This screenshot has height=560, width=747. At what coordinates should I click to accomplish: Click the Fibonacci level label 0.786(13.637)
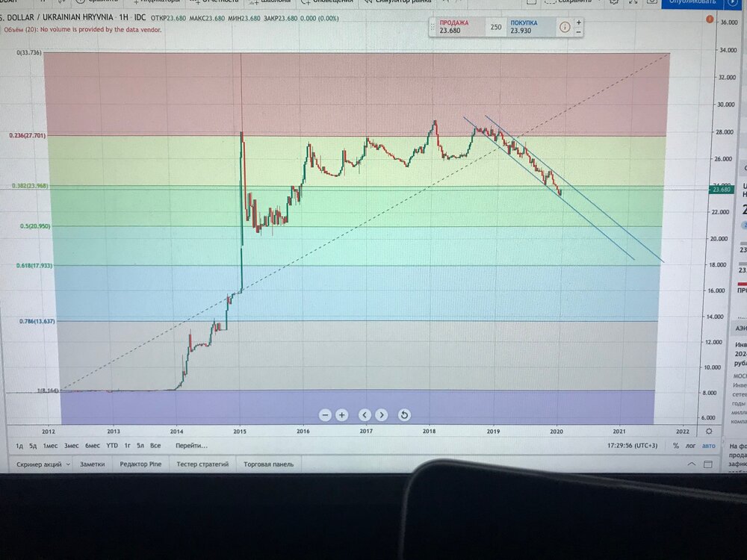click(x=37, y=321)
